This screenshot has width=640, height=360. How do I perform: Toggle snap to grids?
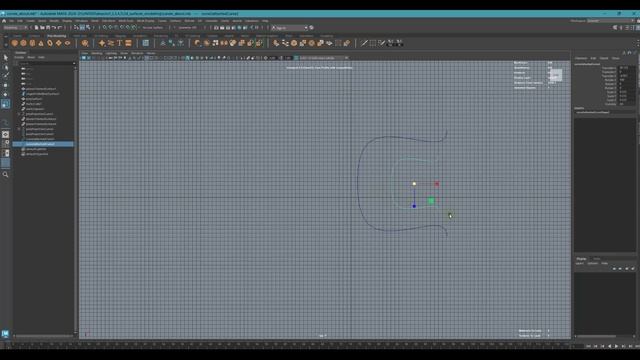tap(105, 27)
